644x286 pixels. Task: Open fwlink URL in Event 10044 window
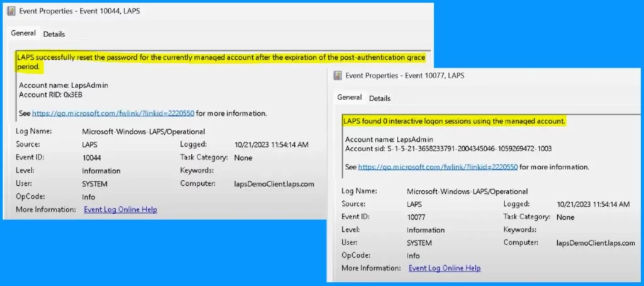[x=113, y=113]
